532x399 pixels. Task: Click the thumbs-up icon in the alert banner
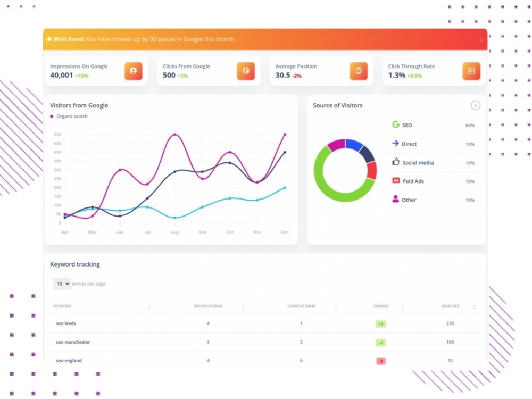coord(49,39)
